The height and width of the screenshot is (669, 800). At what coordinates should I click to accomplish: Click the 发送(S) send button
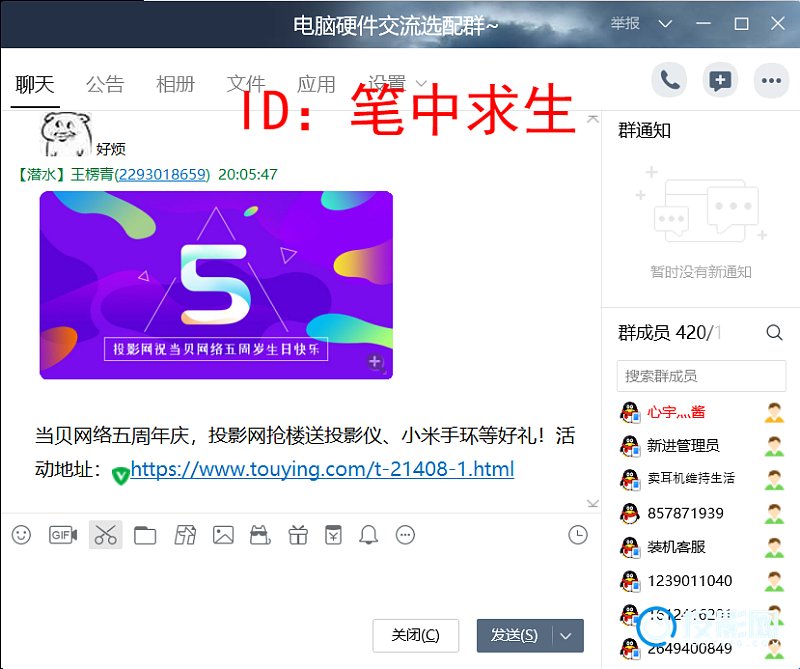[x=514, y=636]
